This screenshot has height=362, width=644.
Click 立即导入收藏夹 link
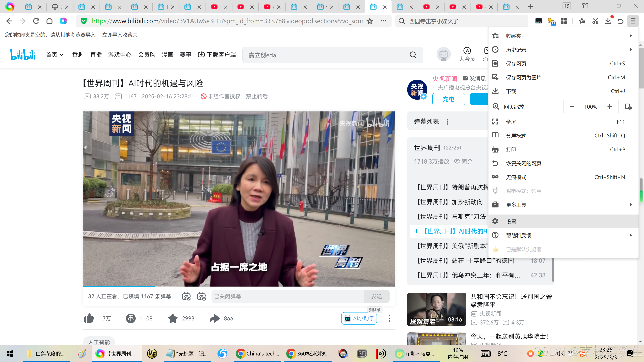120,35
